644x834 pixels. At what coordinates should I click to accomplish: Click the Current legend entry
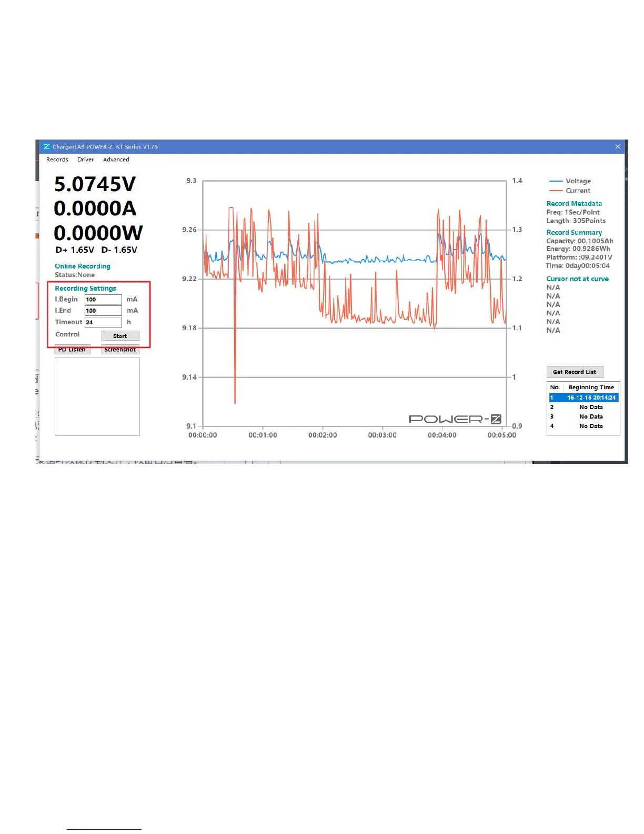[x=570, y=191]
